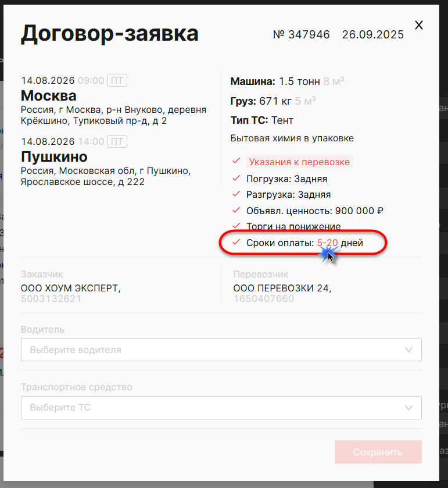Click the checkmark icon beside Торги на понижение

click(x=236, y=226)
